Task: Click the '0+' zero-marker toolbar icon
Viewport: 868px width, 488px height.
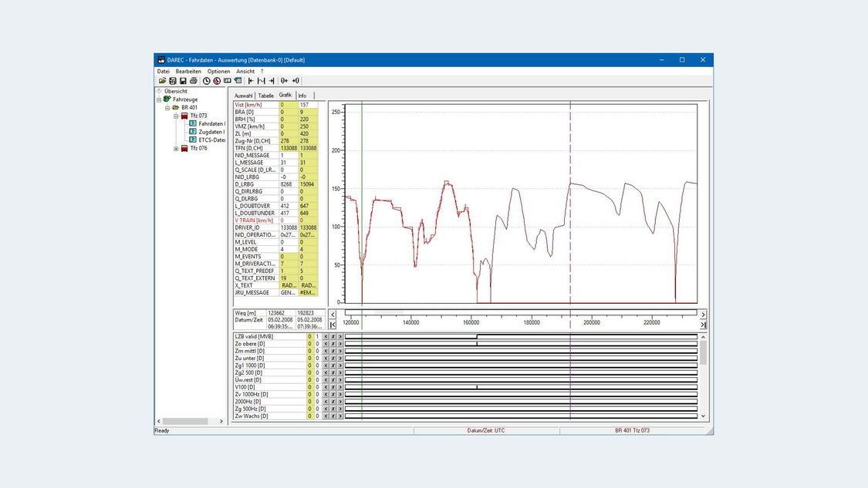Action: click(285, 81)
